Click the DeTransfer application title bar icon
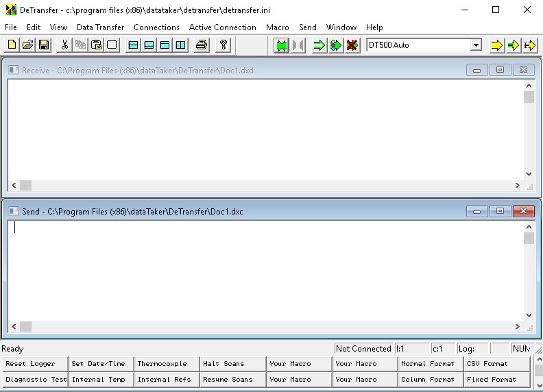The width and height of the screenshot is (543, 392). pos(11,10)
